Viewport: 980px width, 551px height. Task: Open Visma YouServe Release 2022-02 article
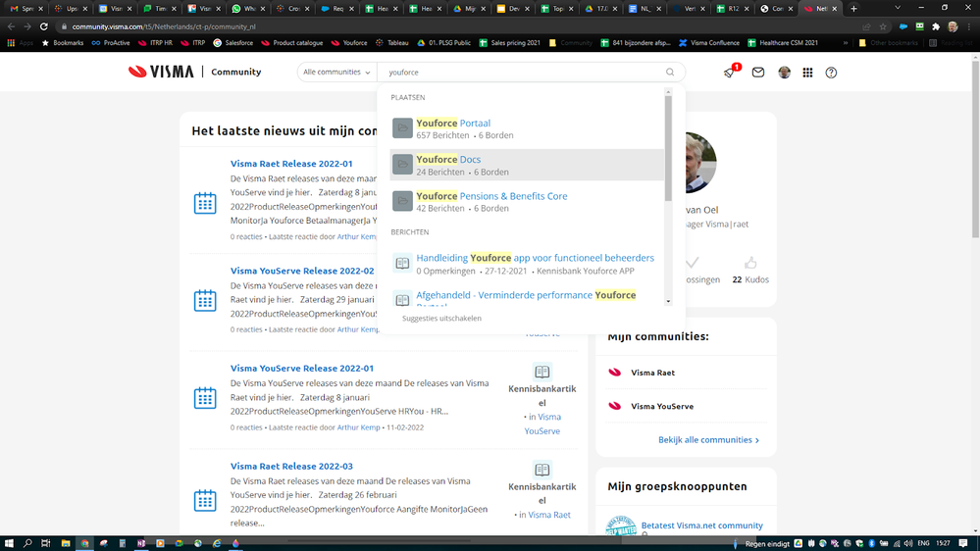coord(302,271)
